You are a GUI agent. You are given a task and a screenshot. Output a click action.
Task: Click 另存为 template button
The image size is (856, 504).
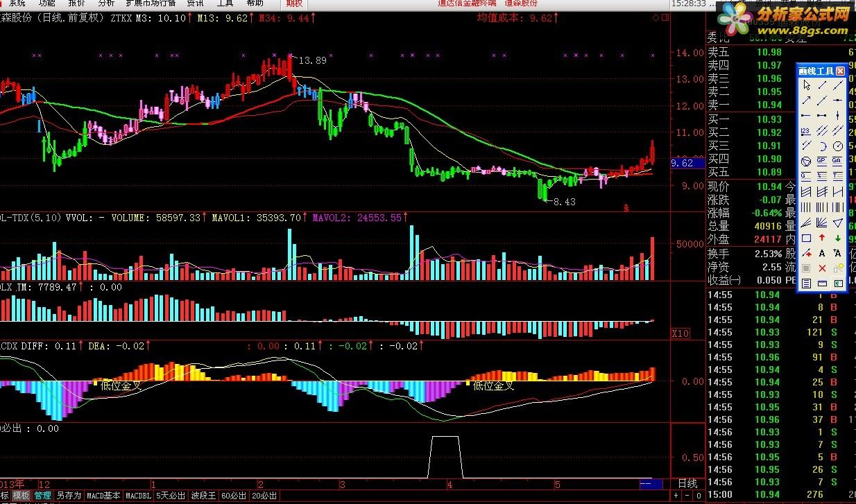point(69,496)
